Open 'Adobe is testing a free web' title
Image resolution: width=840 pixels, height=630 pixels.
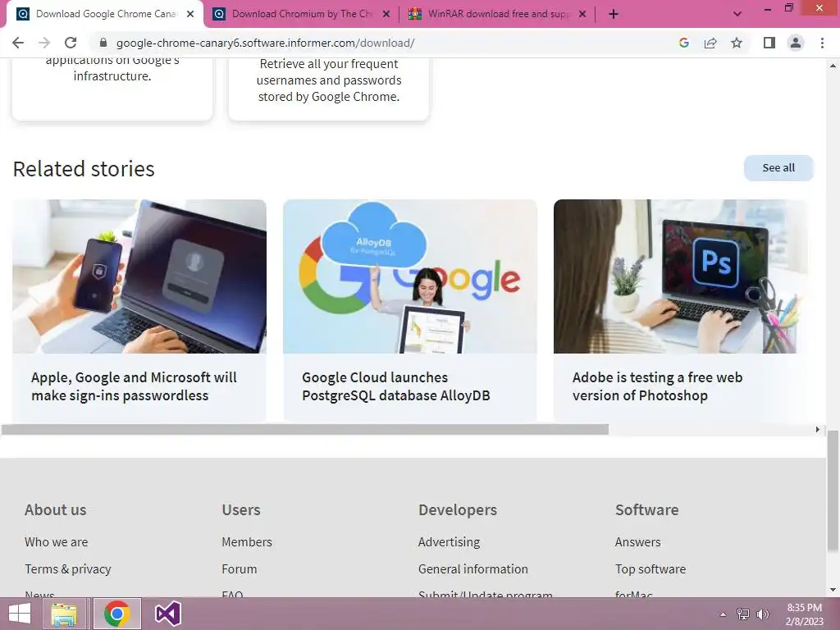657,386
